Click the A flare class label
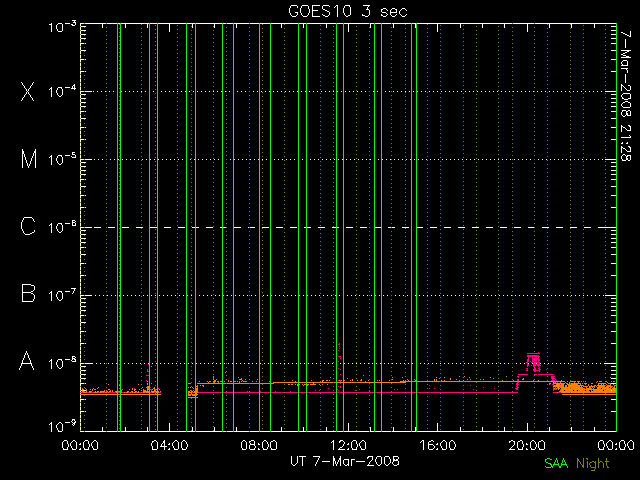 tap(27, 361)
